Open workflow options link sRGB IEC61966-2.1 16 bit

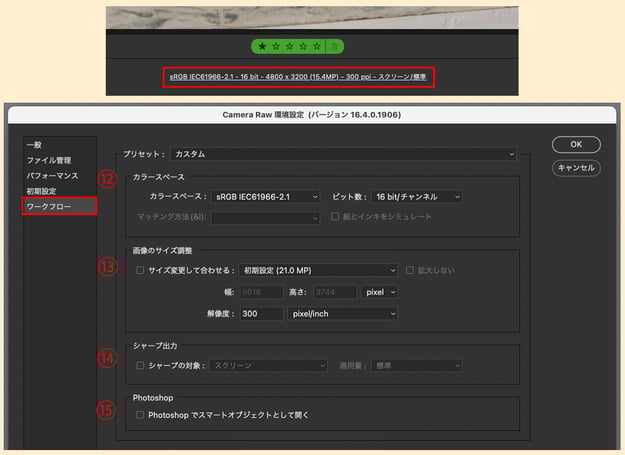click(x=298, y=77)
